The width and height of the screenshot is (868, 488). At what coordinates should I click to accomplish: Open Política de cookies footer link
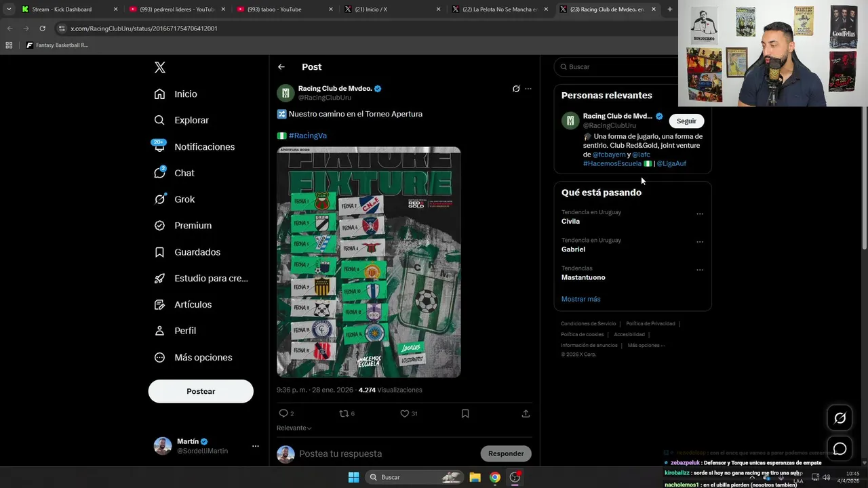(x=582, y=335)
